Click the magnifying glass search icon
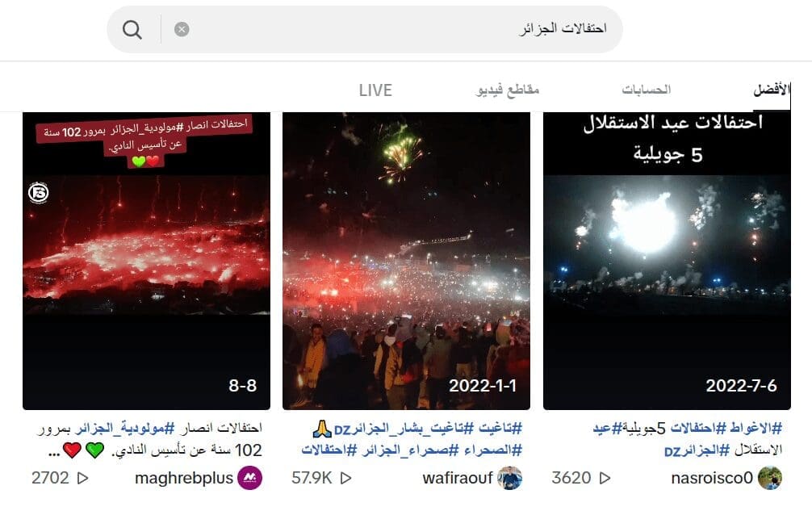Screen dimensions: 812x515 pos(132,30)
